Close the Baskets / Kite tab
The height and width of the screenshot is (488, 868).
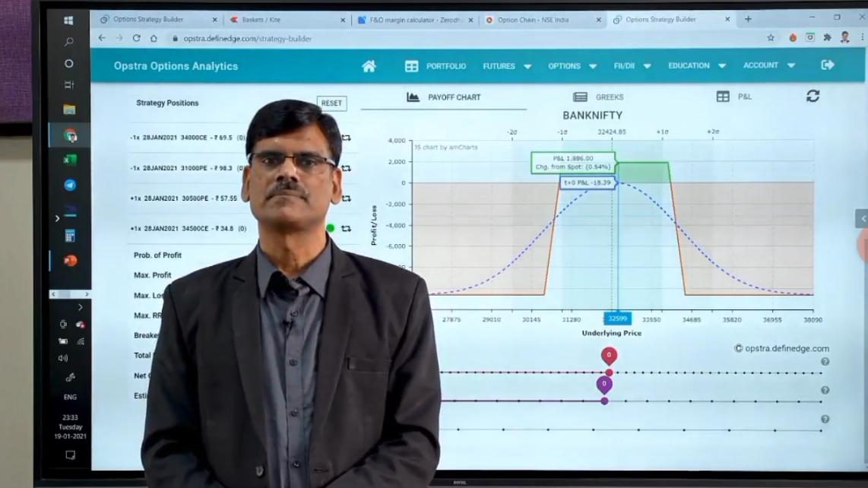pyautogui.click(x=343, y=20)
